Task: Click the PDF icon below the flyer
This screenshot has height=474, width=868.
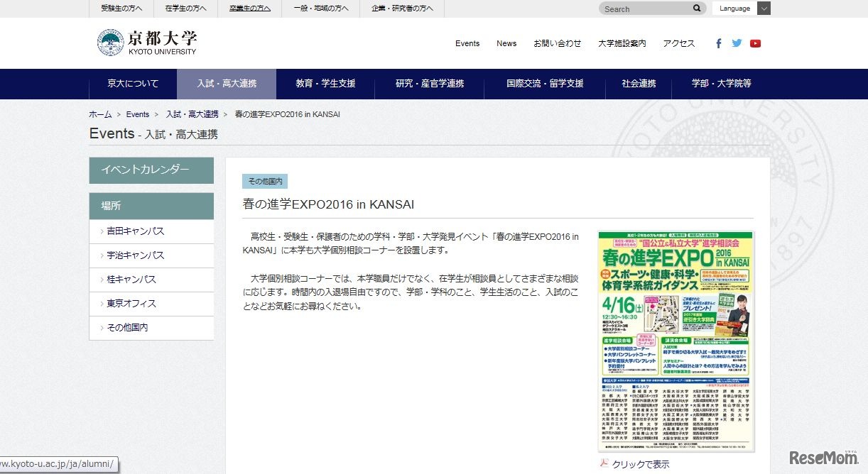Action: tap(604, 463)
